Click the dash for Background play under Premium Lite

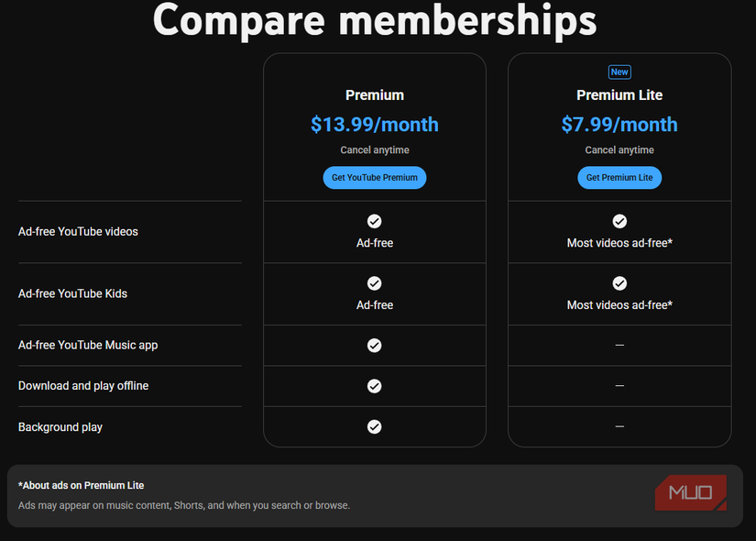(619, 426)
